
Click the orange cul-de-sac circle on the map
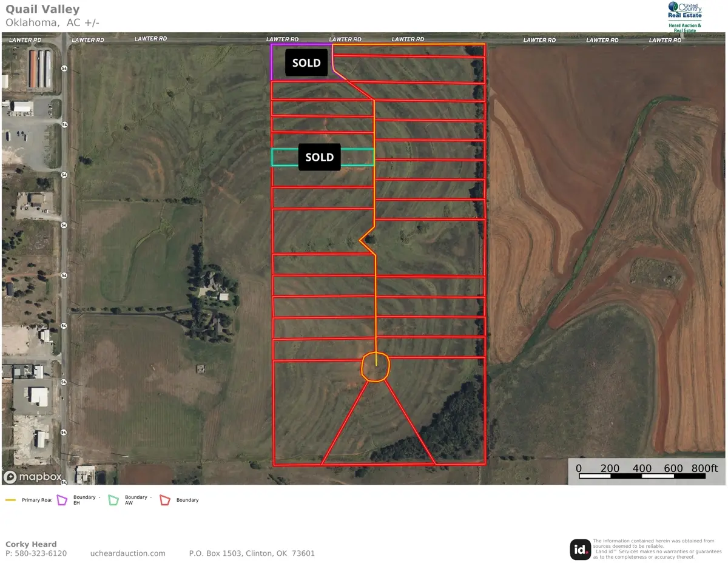click(375, 367)
